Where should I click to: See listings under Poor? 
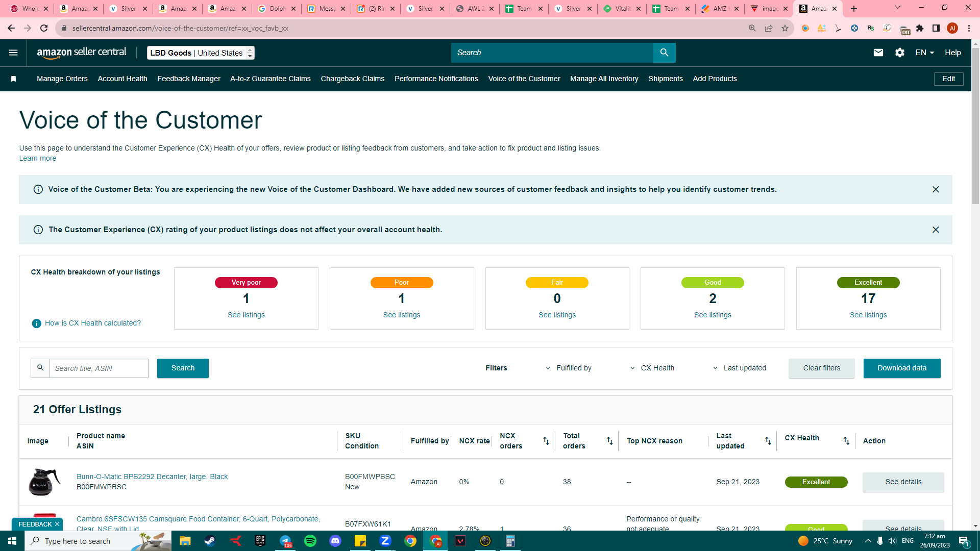tap(402, 315)
